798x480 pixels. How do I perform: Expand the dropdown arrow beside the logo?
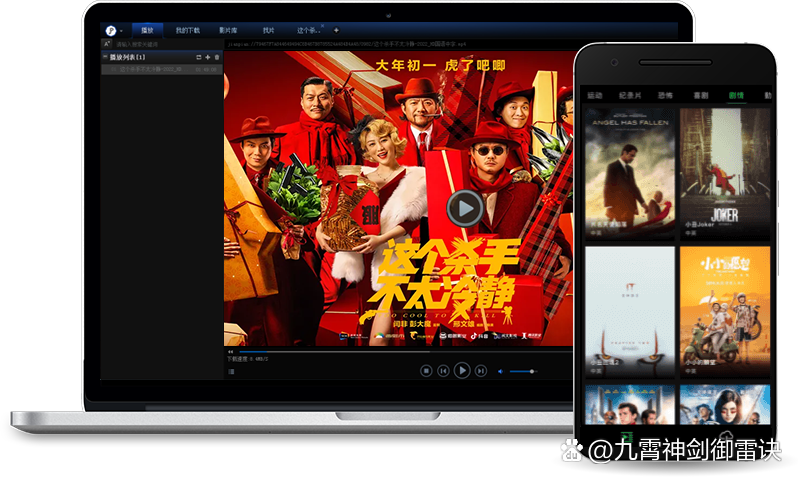(x=121, y=32)
